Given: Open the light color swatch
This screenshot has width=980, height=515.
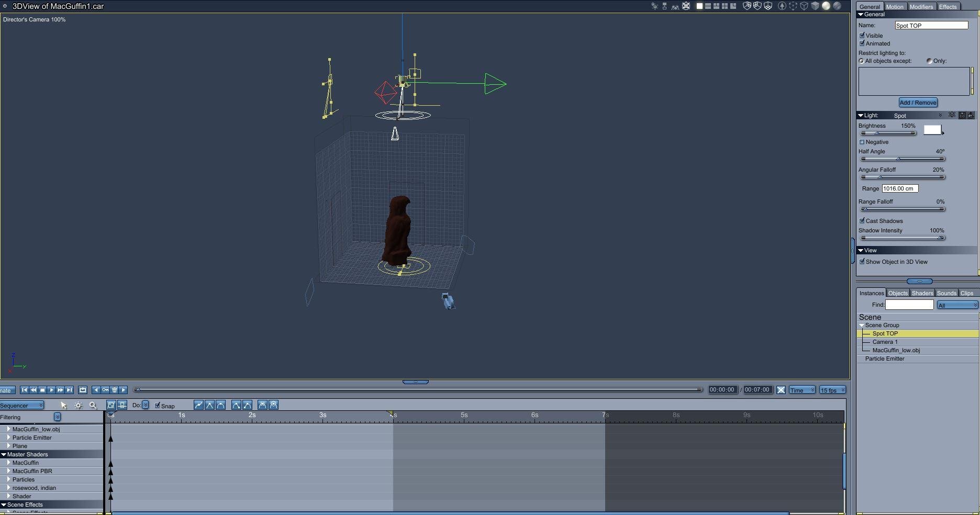Looking at the screenshot, I should (932, 130).
